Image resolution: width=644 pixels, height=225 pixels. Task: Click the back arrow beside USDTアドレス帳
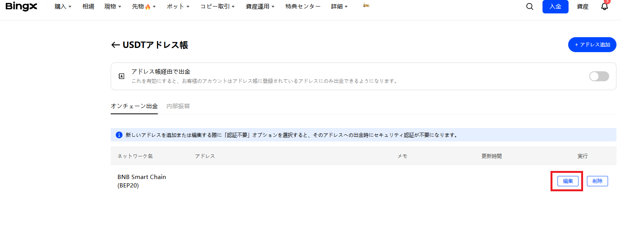coord(115,45)
